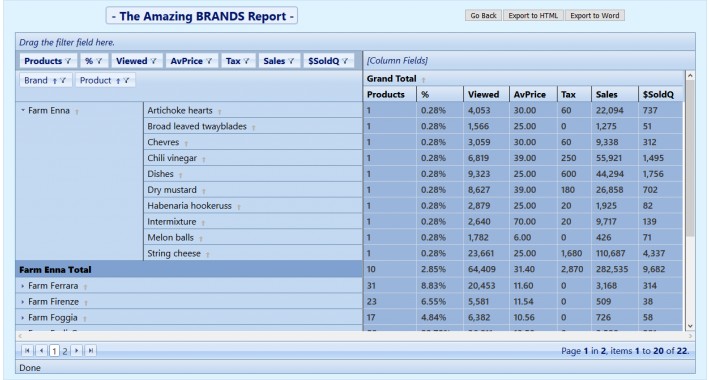Open the Product row field filter icon

click(x=126, y=81)
